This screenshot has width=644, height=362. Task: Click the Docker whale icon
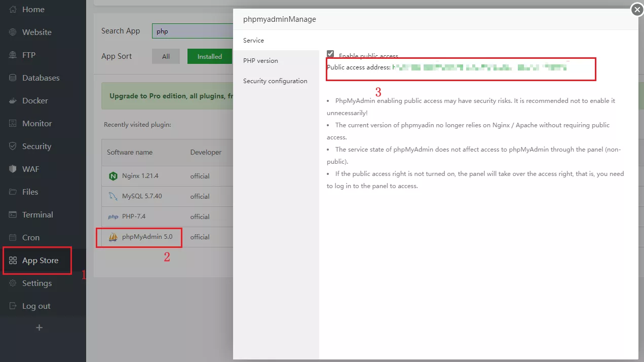(13, 101)
